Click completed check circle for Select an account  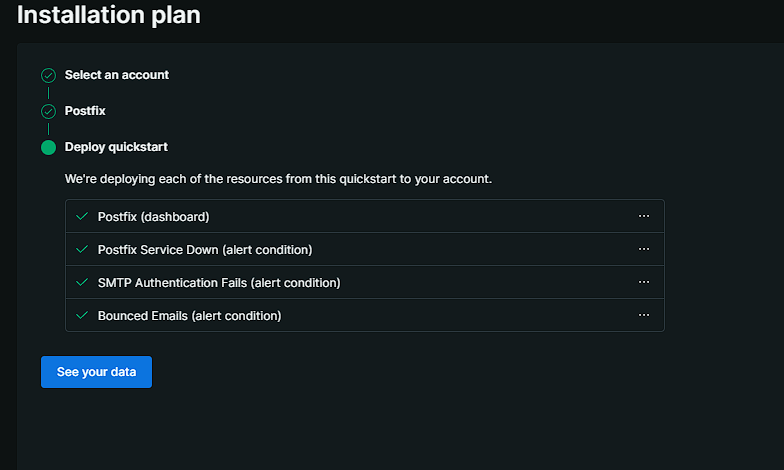pos(48,75)
